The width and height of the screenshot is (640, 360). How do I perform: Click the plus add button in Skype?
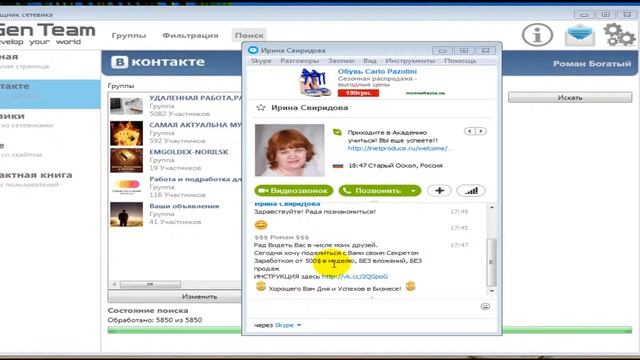point(439,191)
